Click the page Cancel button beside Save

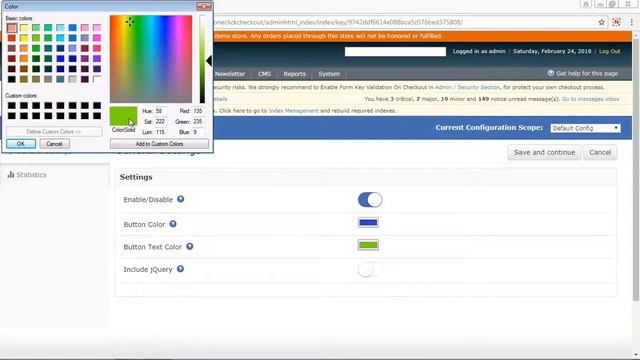600,152
